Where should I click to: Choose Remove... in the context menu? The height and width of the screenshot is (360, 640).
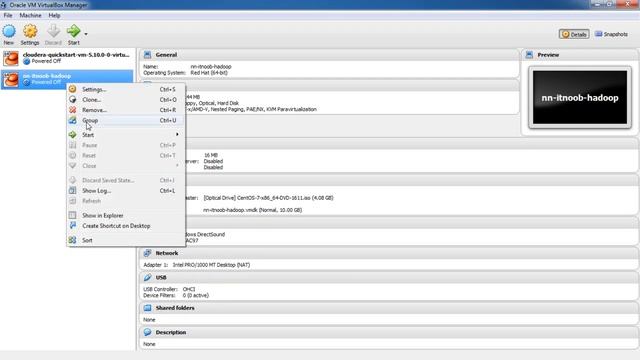126,110
